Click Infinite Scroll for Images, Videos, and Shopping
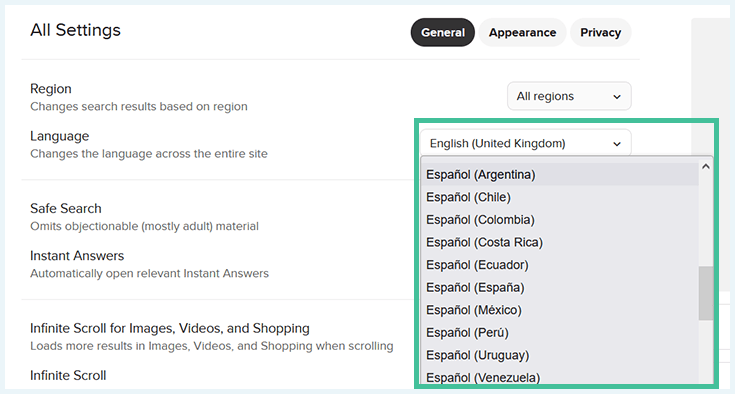This screenshot has width=735, height=394. click(170, 328)
